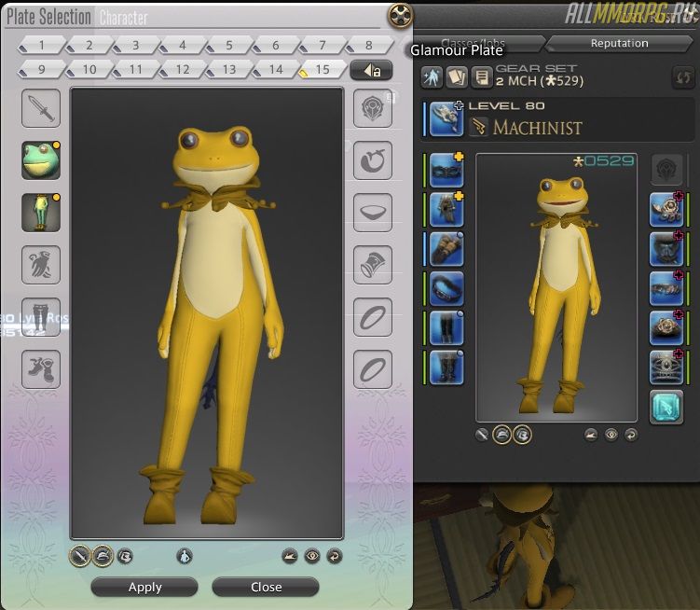Click the boots gear in Character window
Image resolution: width=700 pixels, height=610 pixels.
446,367
